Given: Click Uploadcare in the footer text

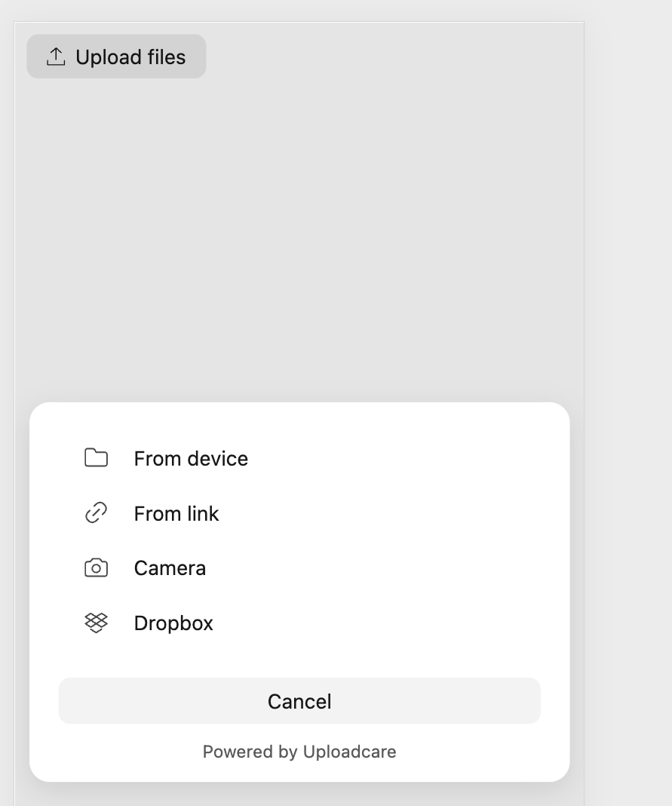Looking at the screenshot, I should click(349, 751).
